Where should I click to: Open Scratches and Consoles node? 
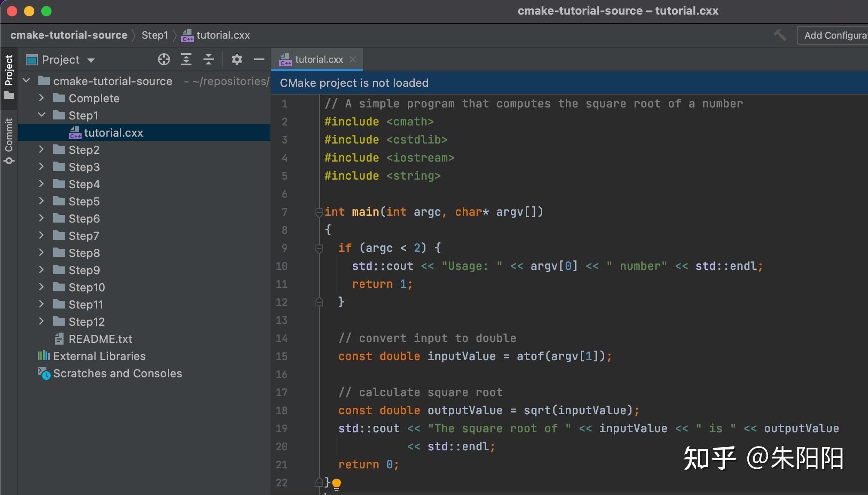pos(117,373)
